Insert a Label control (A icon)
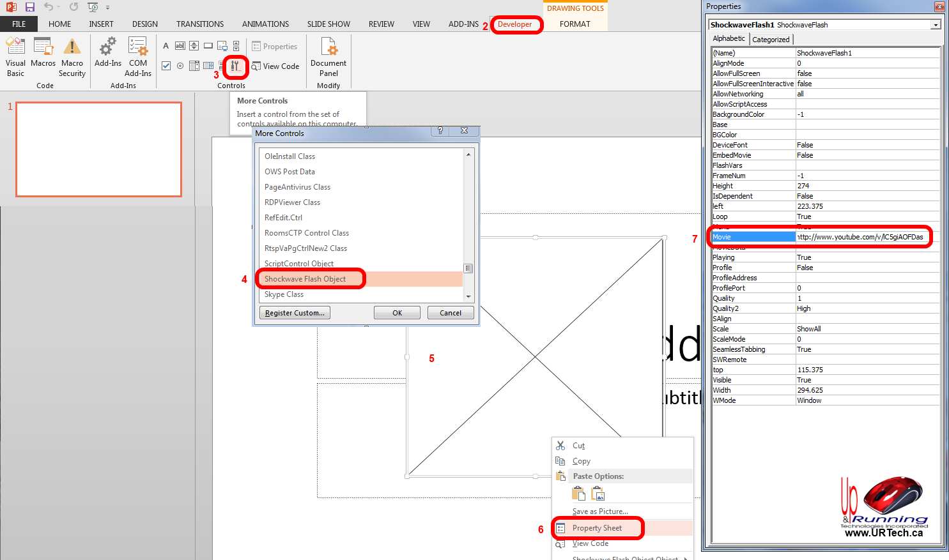 [x=166, y=46]
